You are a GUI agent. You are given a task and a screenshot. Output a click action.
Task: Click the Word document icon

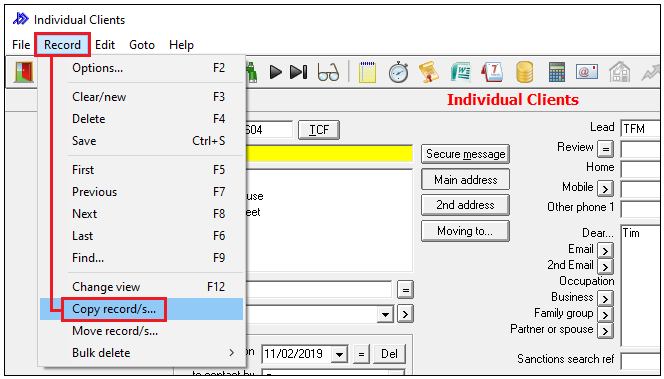pos(461,72)
